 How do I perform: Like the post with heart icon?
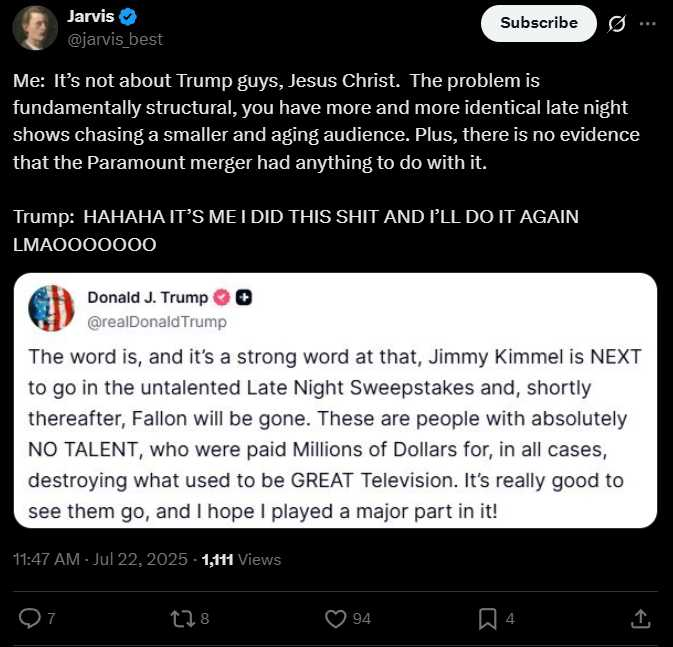pos(335,619)
